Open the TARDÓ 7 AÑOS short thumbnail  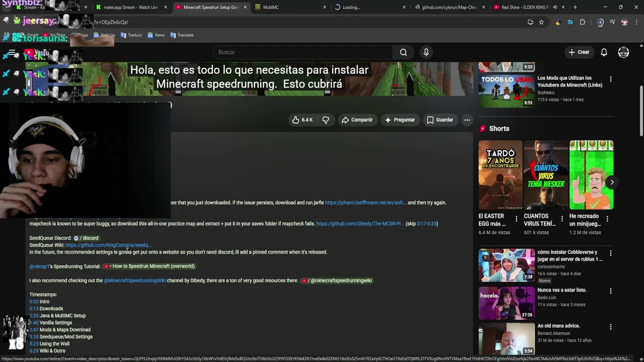click(500, 174)
